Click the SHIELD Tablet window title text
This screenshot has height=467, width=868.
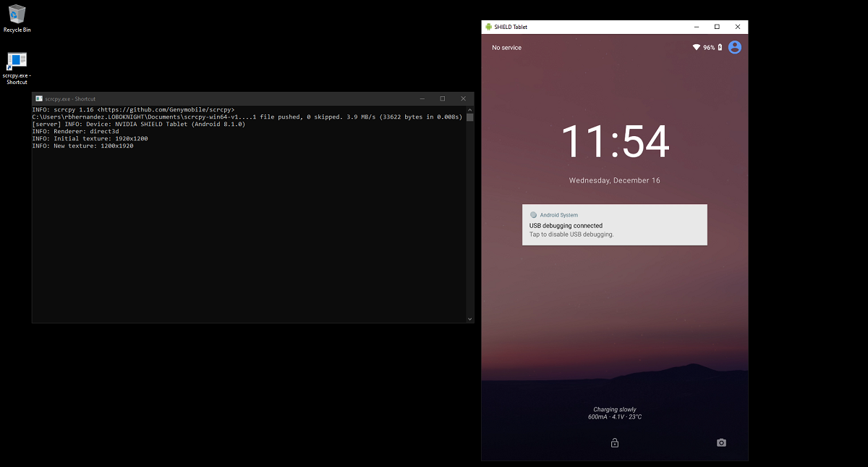(x=511, y=27)
